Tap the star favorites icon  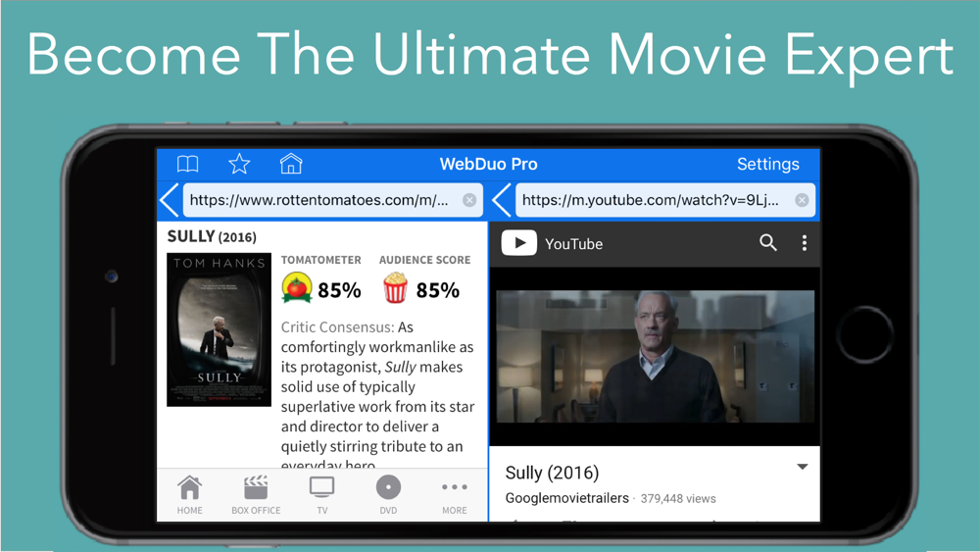(239, 164)
